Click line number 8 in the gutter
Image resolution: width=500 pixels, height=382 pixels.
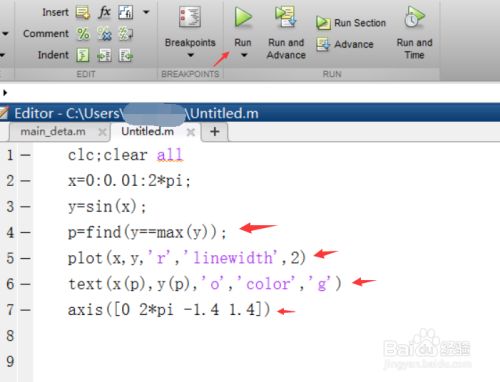pyautogui.click(x=10, y=336)
